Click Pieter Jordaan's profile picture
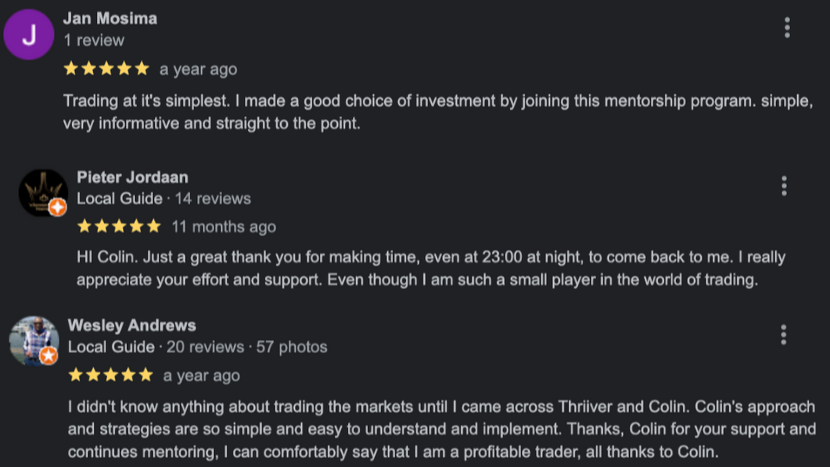This screenshot has height=467, width=830. (41, 190)
